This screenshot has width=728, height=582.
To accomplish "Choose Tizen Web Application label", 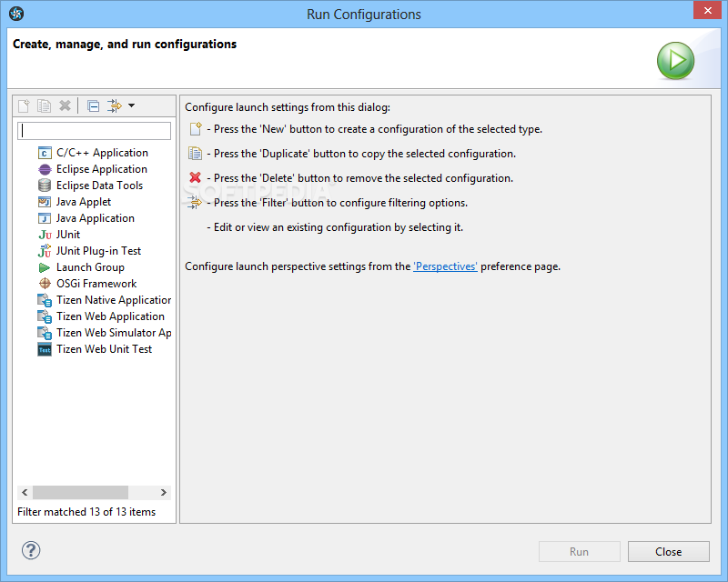I will point(110,316).
